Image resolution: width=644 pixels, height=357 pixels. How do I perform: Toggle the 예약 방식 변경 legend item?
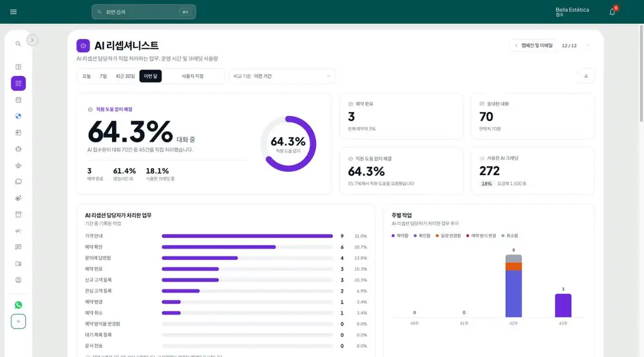(x=481, y=236)
